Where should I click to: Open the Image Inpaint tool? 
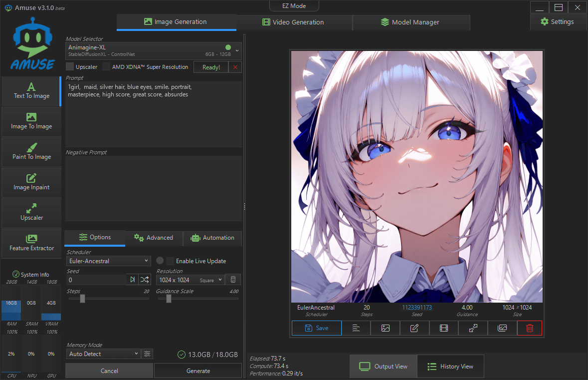pos(31,182)
